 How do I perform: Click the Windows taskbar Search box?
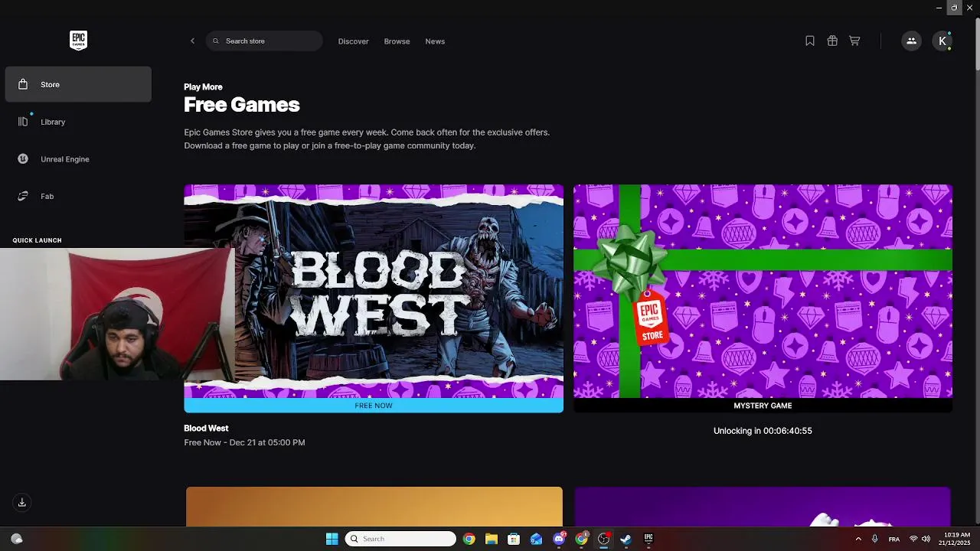[x=400, y=539]
